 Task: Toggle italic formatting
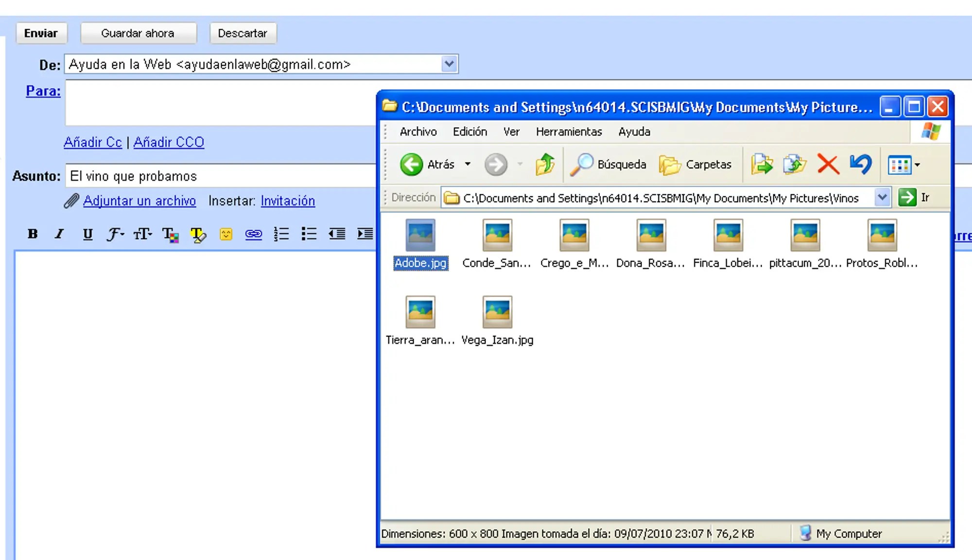pyautogui.click(x=59, y=234)
